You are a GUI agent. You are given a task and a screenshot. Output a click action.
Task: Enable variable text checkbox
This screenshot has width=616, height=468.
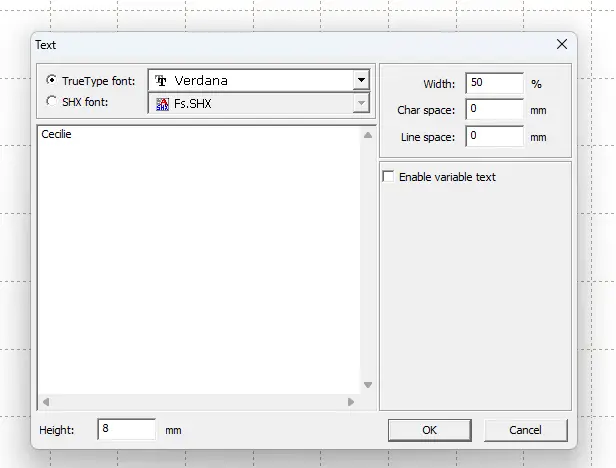click(x=388, y=176)
